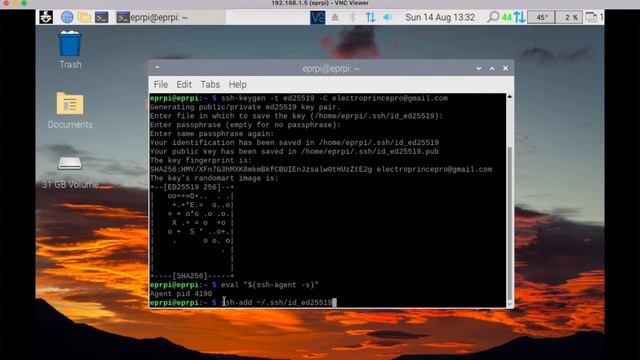This screenshot has height=360, width=640.
Task: Click 'Enter same passphrase again:' line
Action: pos(212,134)
